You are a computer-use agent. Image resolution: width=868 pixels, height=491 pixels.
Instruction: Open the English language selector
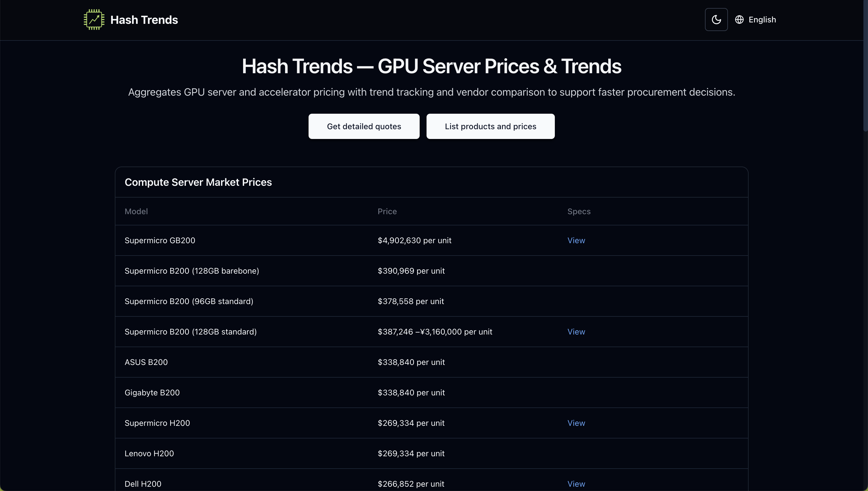coord(762,19)
